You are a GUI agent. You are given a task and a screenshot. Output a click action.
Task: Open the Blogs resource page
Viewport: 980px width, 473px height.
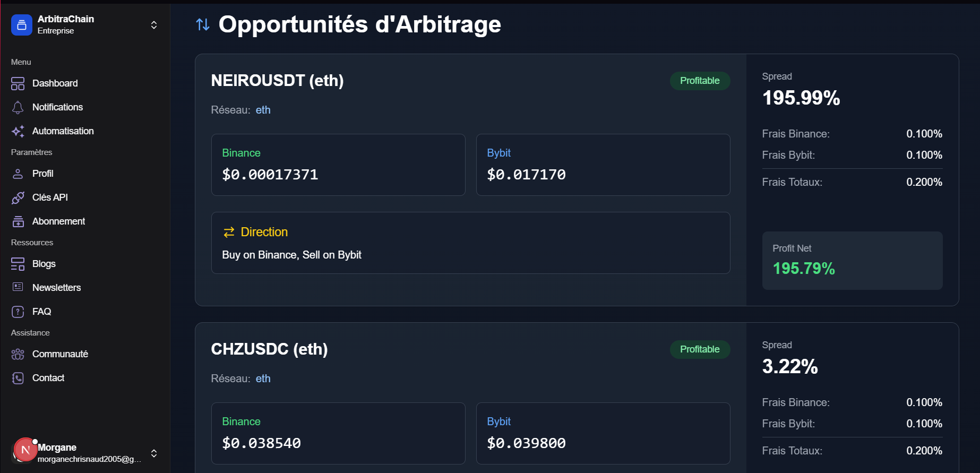click(x=43, y=264)
